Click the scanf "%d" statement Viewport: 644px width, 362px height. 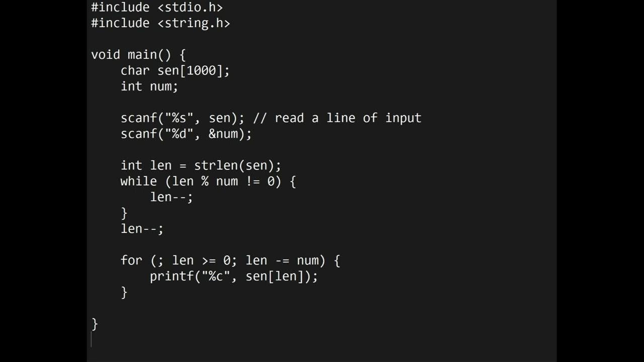coord(186,134)
